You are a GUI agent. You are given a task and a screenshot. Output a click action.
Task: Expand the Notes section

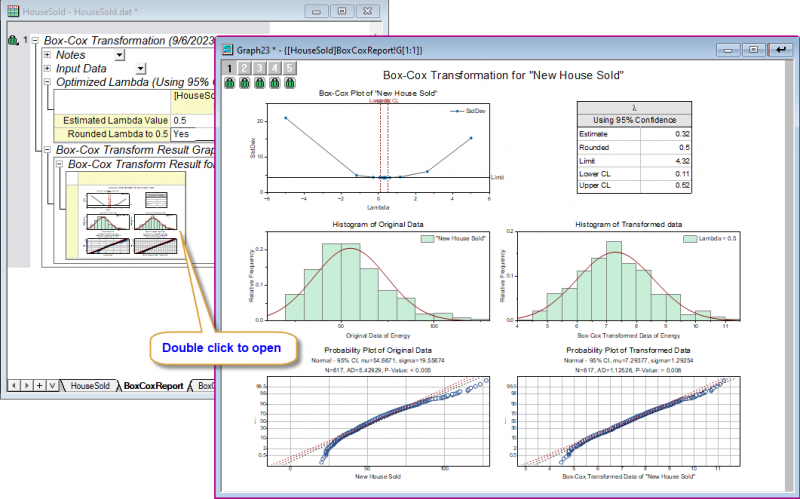point(47,54)
